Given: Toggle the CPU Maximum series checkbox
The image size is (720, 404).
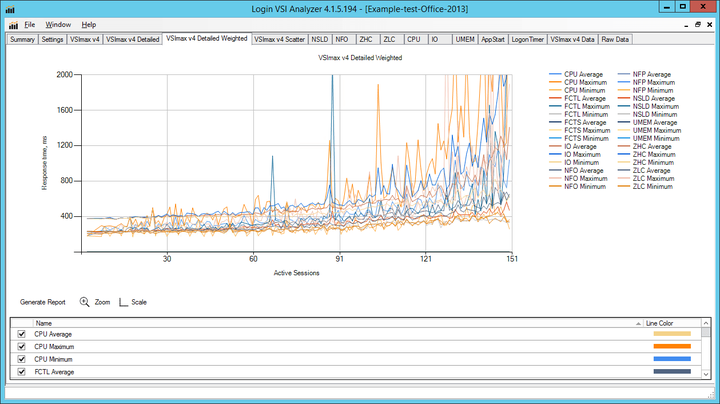Looking at the screenshot, I should pyautogui.click(x=20, y=347).
